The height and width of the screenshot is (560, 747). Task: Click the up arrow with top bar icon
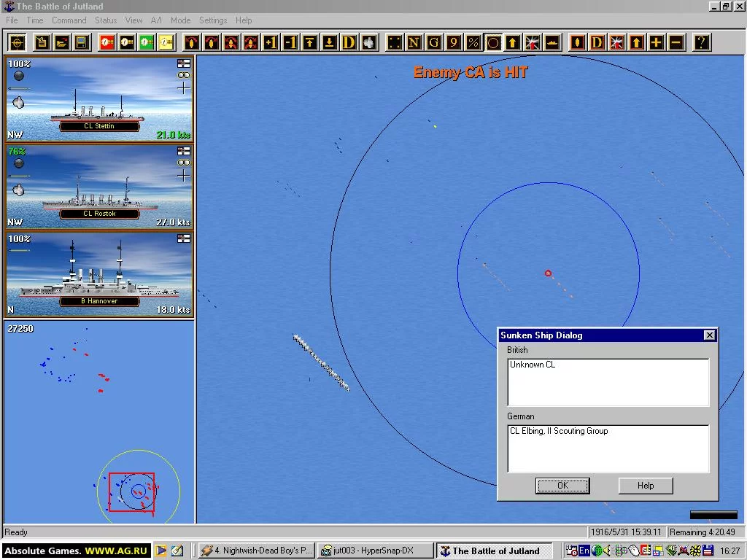tap(309, 42)
